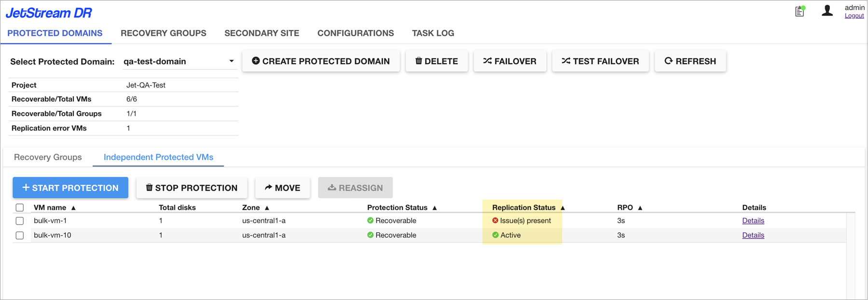Viewport: 868px width, 300px height.
Task: Run a Test Failover
Action: [600, 61]
